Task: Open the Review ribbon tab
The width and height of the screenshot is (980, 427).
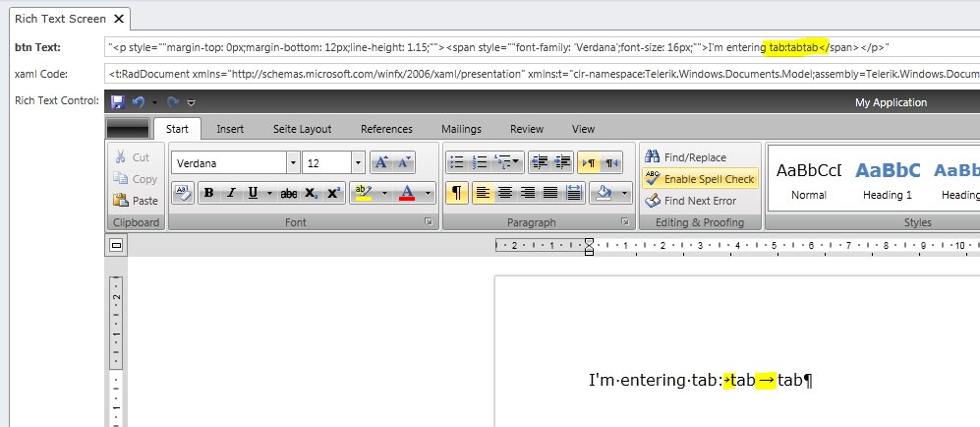Action: 527,129
